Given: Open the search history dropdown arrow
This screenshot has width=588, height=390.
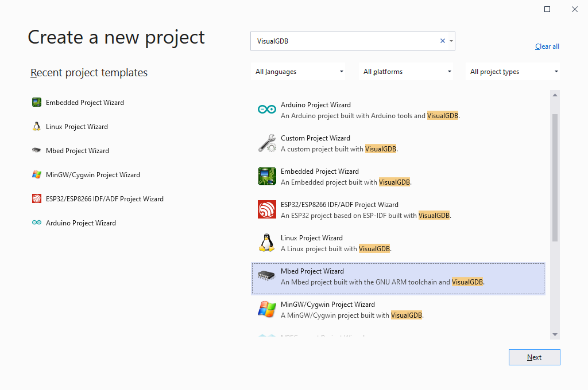Looking at the screenshot, I should click(451, 41).
